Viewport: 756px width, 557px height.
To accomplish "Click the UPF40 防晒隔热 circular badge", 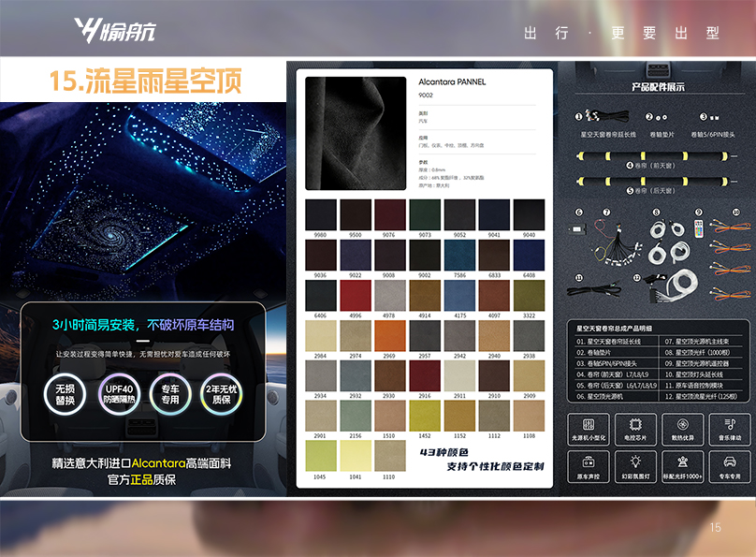I will tap(118, 394).
